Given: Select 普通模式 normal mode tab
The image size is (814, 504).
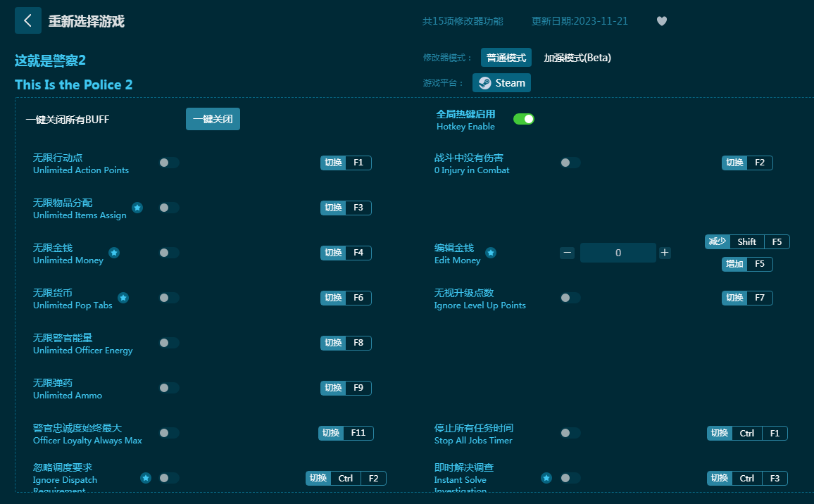Looking at the screenshot, I should 506,58.
